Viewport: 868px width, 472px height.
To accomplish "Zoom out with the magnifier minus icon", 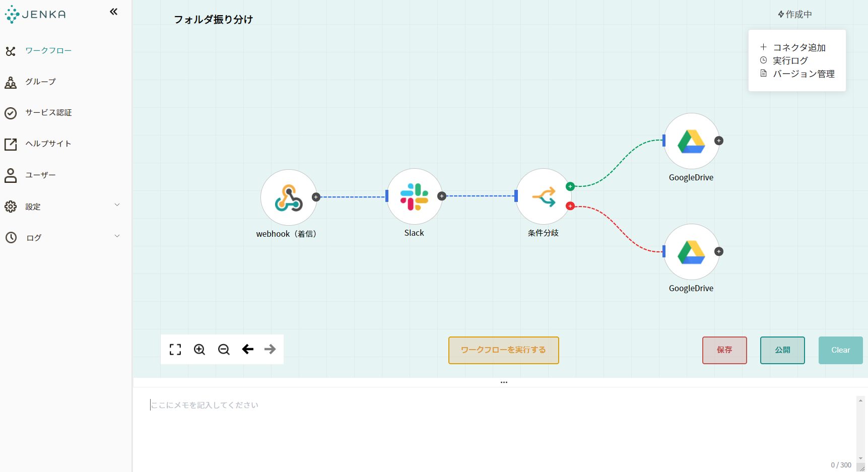I will tap(224, 350).
